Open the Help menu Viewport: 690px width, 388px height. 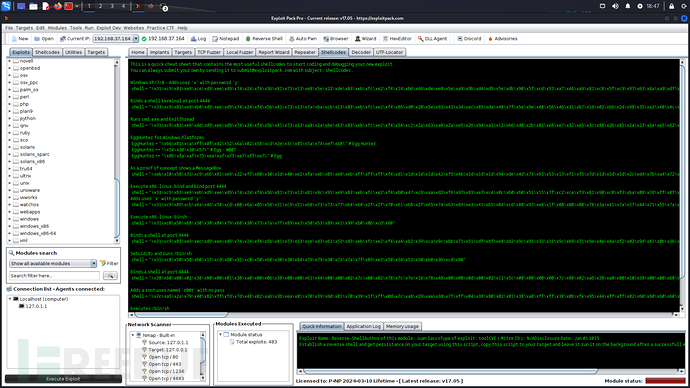point(182,28)
